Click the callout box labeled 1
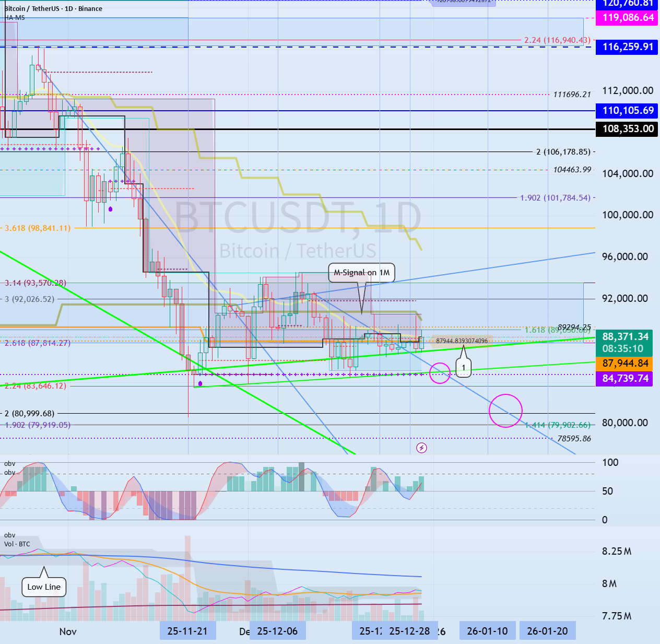Image resolution: width=660 pixels, height=644 pixels. [464, 368]
